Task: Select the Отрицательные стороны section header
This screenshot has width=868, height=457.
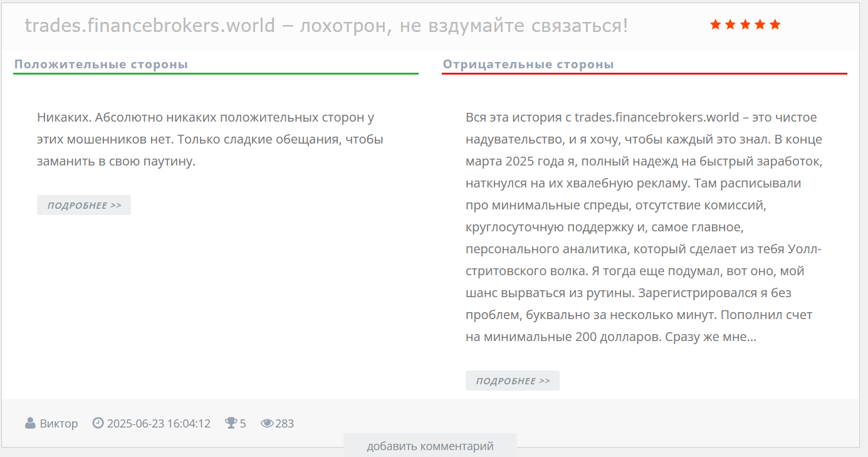Action: click(528, 63)
